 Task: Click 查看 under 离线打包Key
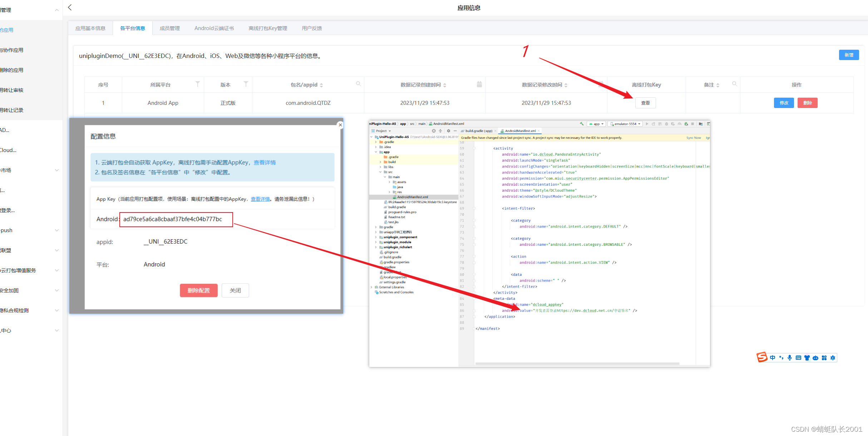[x=646, y=103]
